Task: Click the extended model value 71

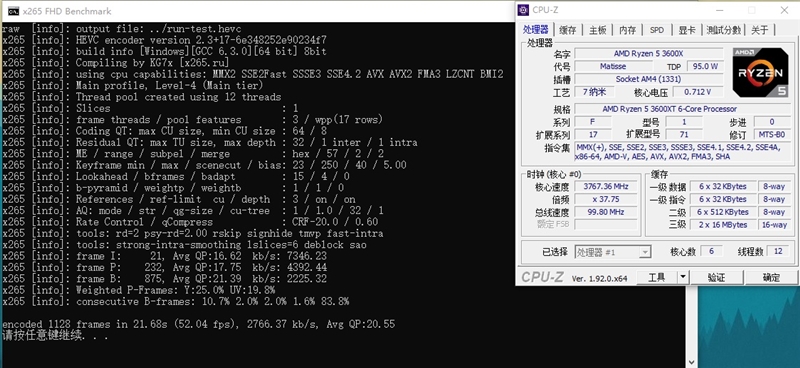Action: 684,135
